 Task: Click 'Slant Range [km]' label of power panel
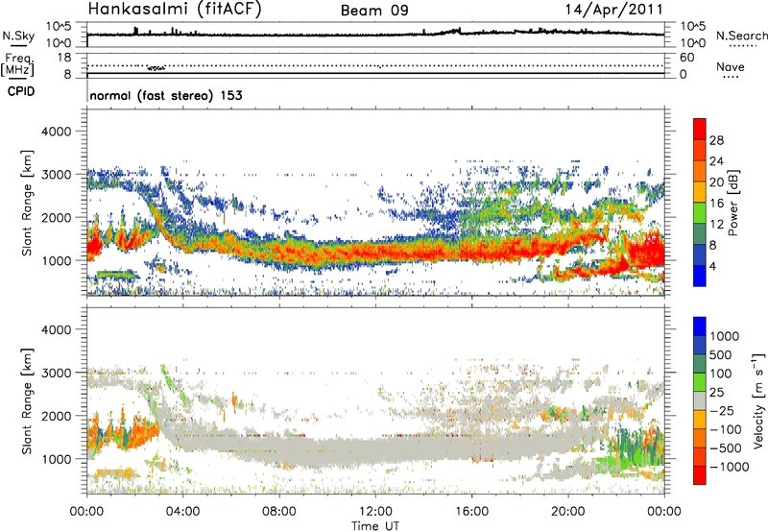point(28,203)
